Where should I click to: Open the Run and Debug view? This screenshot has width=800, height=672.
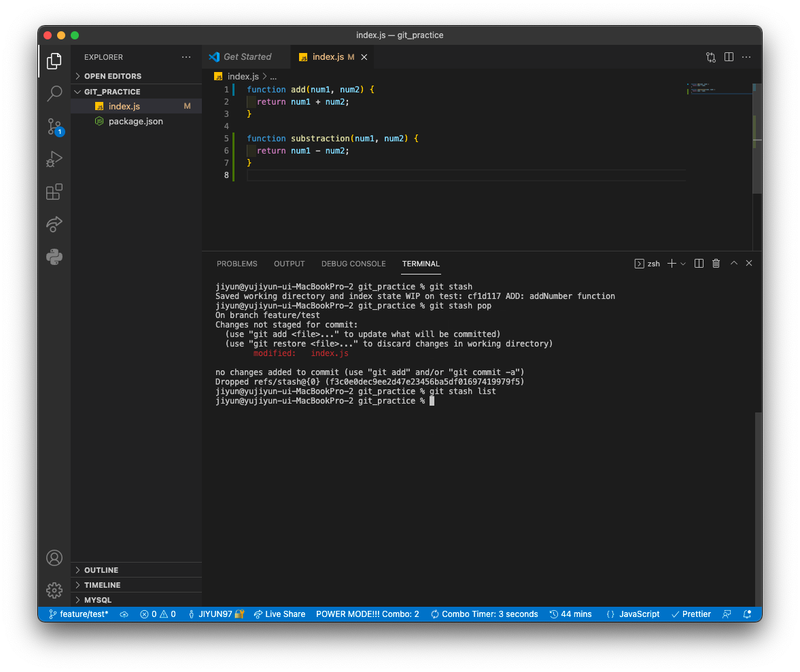click(x=54, y=159)
